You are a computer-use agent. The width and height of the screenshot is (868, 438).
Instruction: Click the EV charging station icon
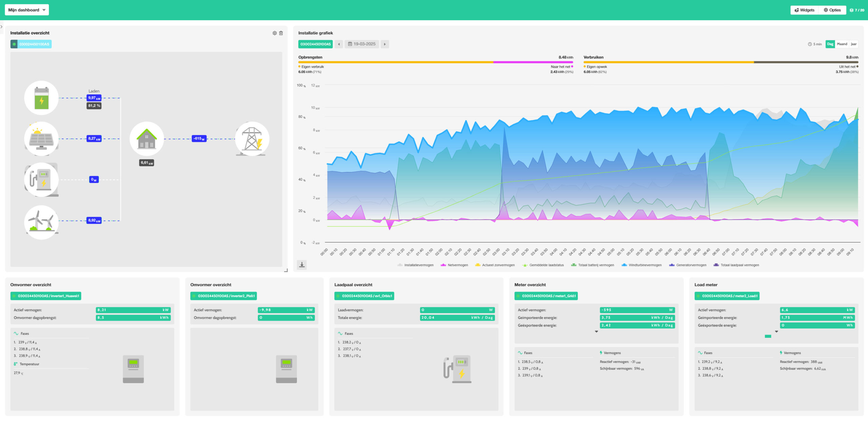coord(41,180)
